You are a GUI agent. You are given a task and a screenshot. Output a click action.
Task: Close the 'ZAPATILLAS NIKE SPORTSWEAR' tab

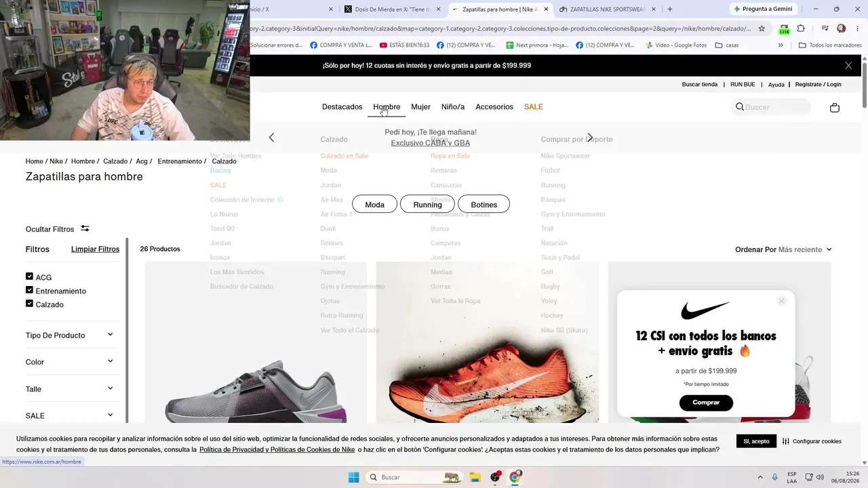(x=654, y=9)
